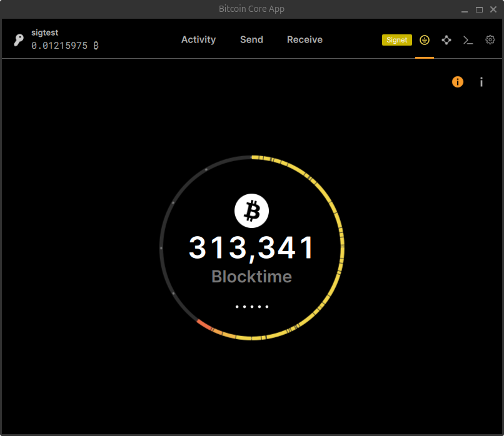Open the settings gear icon
This screenshot has width=504, height=436.
490,40
